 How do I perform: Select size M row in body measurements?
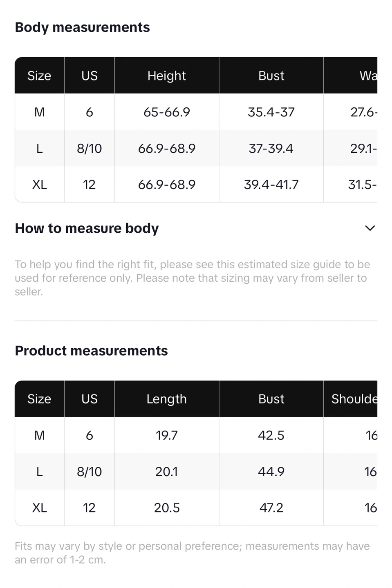pyautogui.click(x=196, y=112)
